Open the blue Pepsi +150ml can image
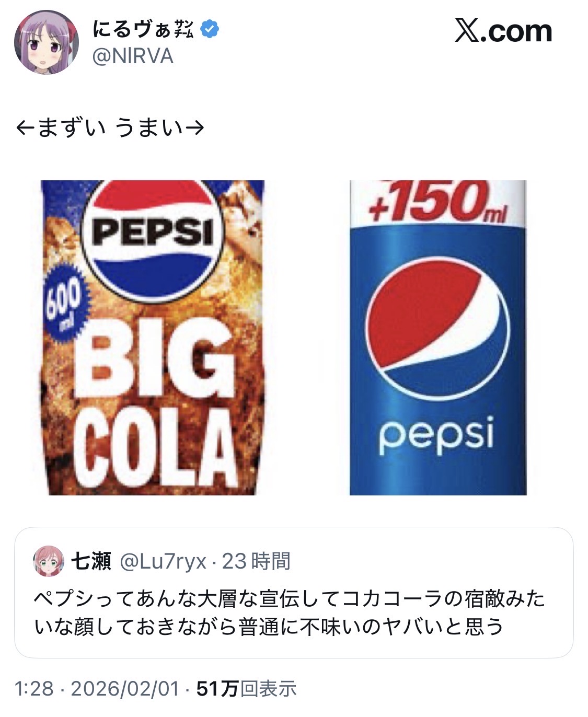 pyautogui.click(x=438, y=338)
